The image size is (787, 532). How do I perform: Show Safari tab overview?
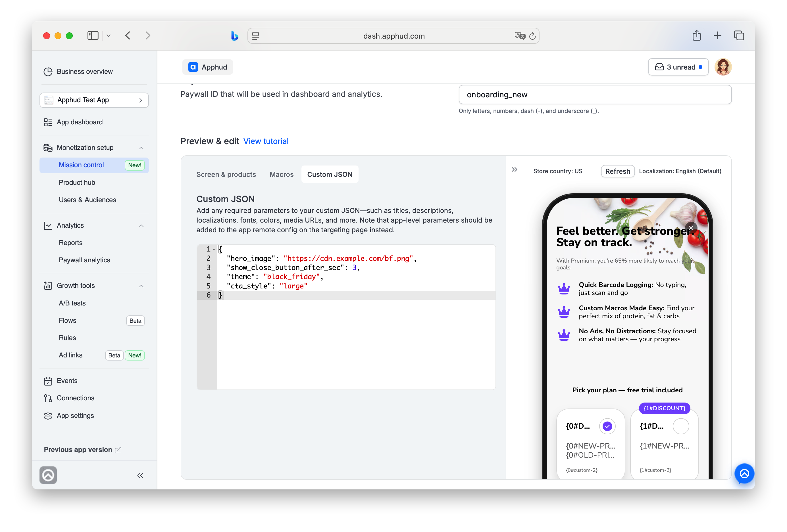click(x=739, y=35)
